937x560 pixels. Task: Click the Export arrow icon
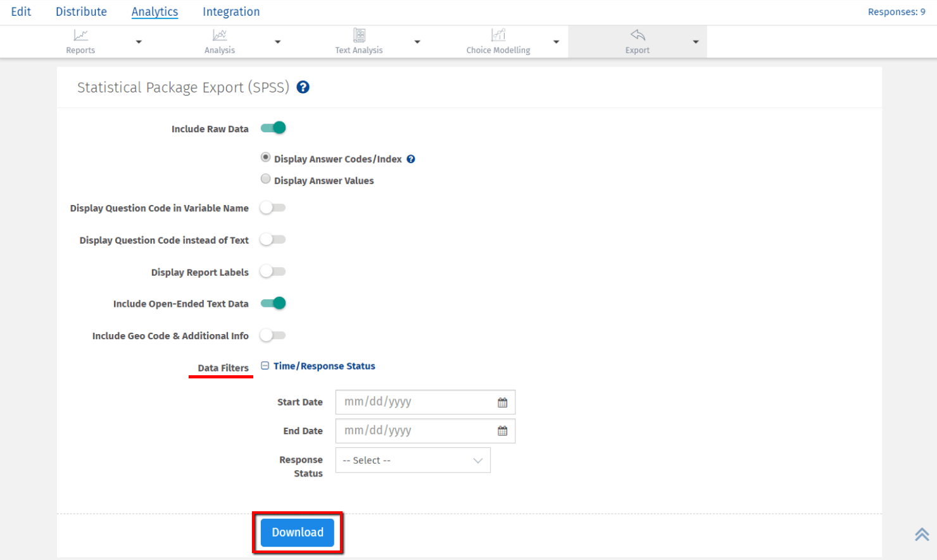click(x=638, y=35)
